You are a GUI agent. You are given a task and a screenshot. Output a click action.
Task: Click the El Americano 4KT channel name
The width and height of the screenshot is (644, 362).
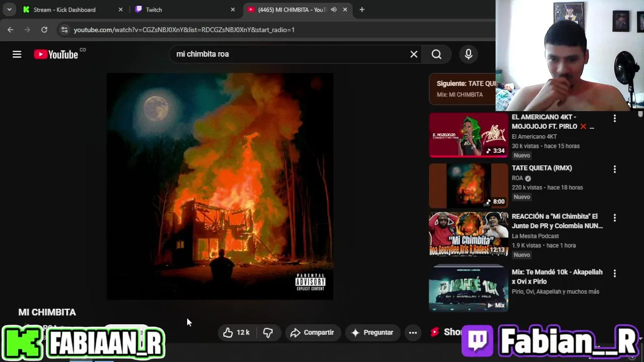pyautogui.click(x=534, y=136)
